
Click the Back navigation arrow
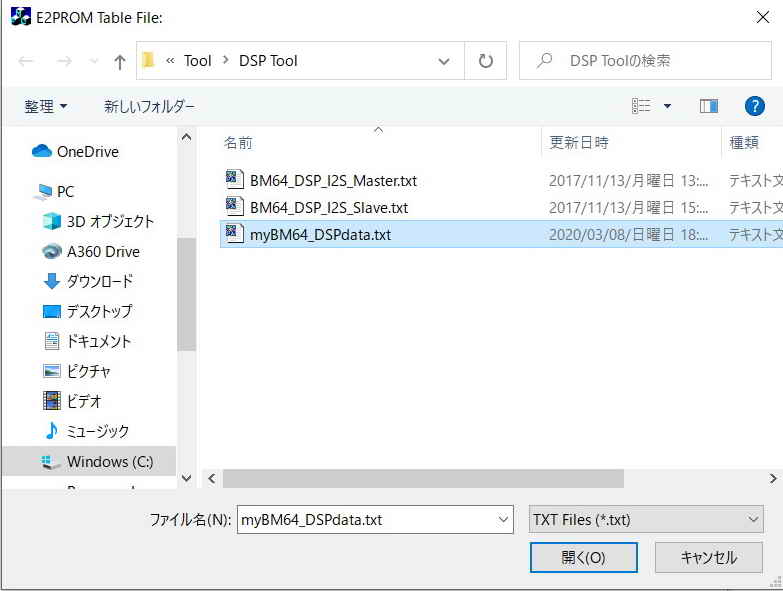26,61
